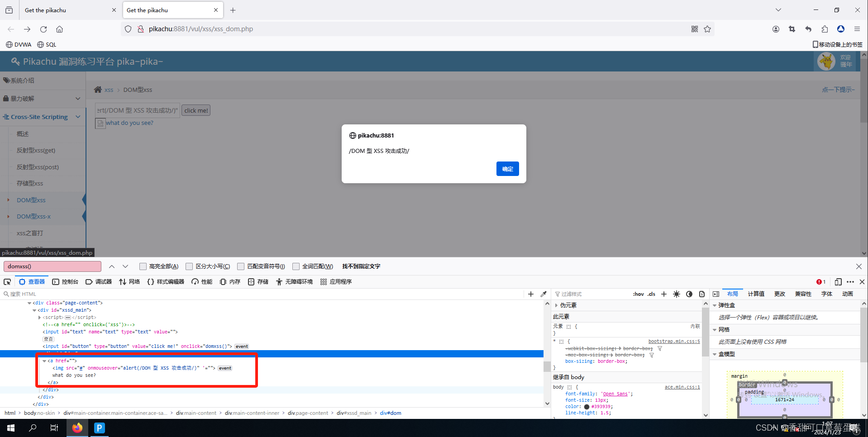Click the 过滤样式 filter styles field
868x437 pixels.
(591, 294)
